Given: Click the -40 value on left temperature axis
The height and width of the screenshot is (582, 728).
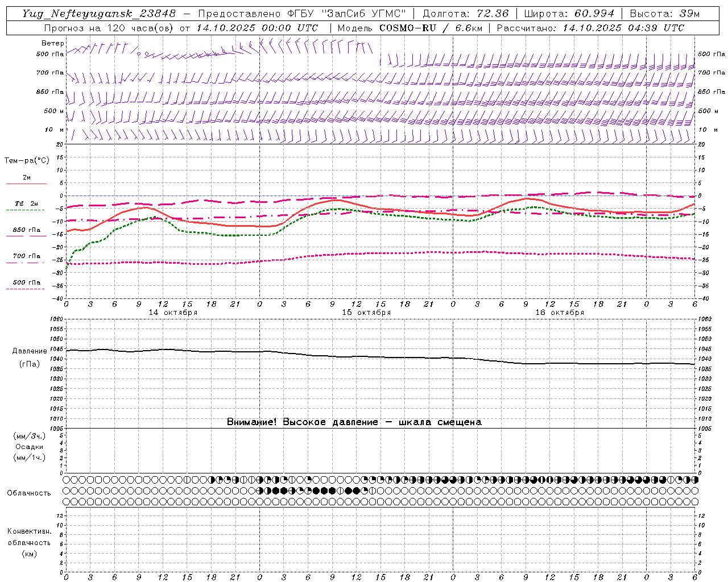Looking at the screenshot, I should click(x=58, y=299).
